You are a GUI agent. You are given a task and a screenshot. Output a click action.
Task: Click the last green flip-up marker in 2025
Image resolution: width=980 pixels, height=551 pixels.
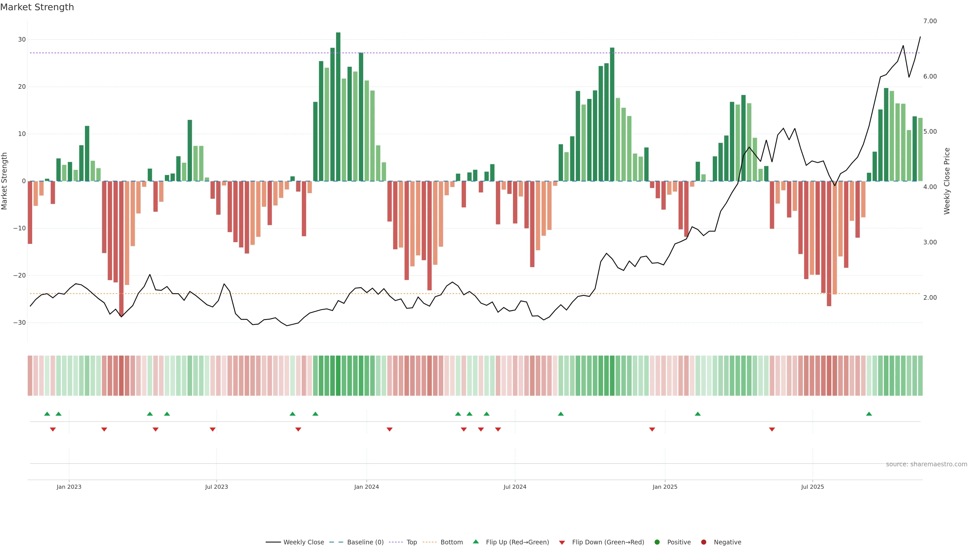[x=869, y=414]
